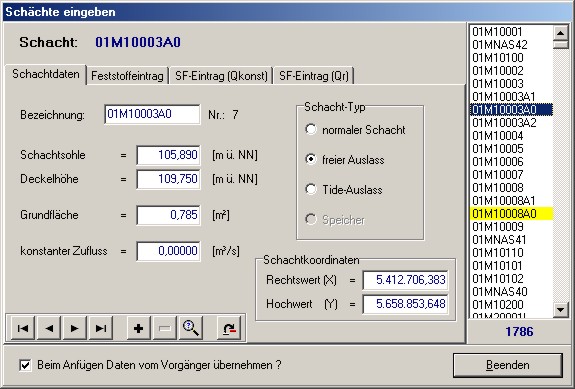The width and height of the screenshot is (575, 389).
Task: Select list entry 01M10102
Action: click(x=511, y=279)
